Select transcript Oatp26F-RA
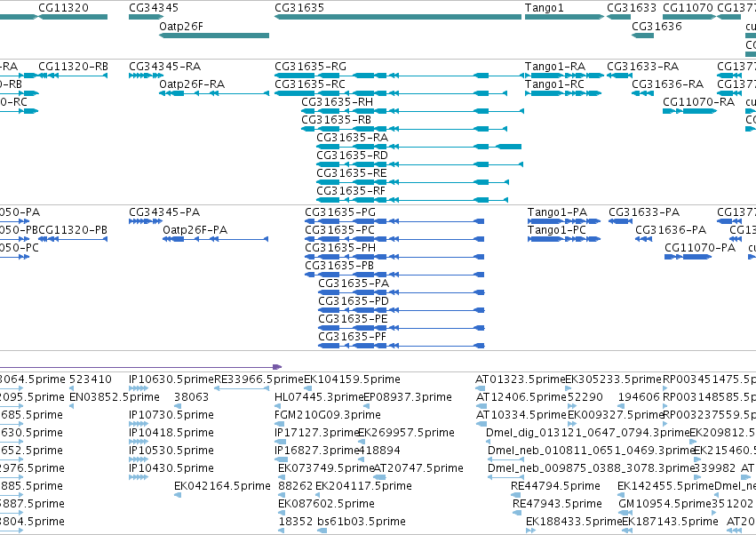Screen dimensions: 756x535 (x=214, y=93)
